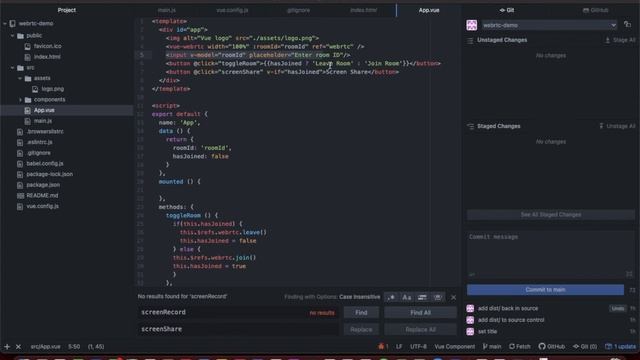Switch to the vue.config.js tab

pos(232,10)
